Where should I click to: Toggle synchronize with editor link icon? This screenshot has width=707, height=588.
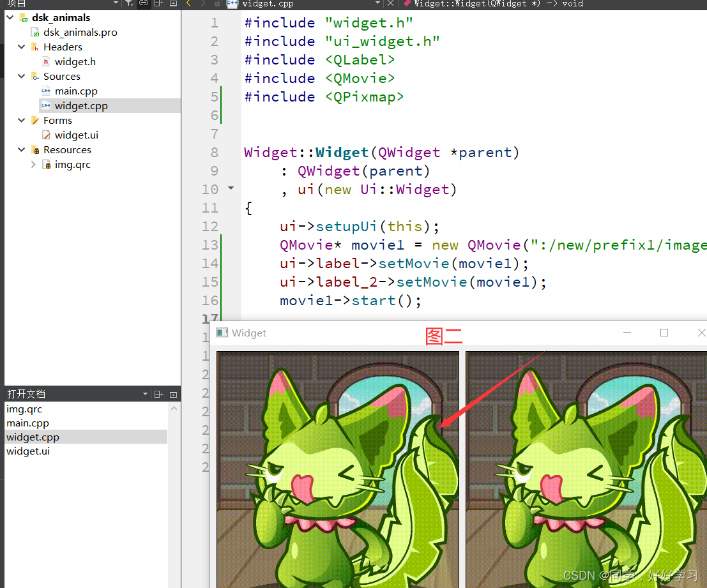(x=144, y=3)
